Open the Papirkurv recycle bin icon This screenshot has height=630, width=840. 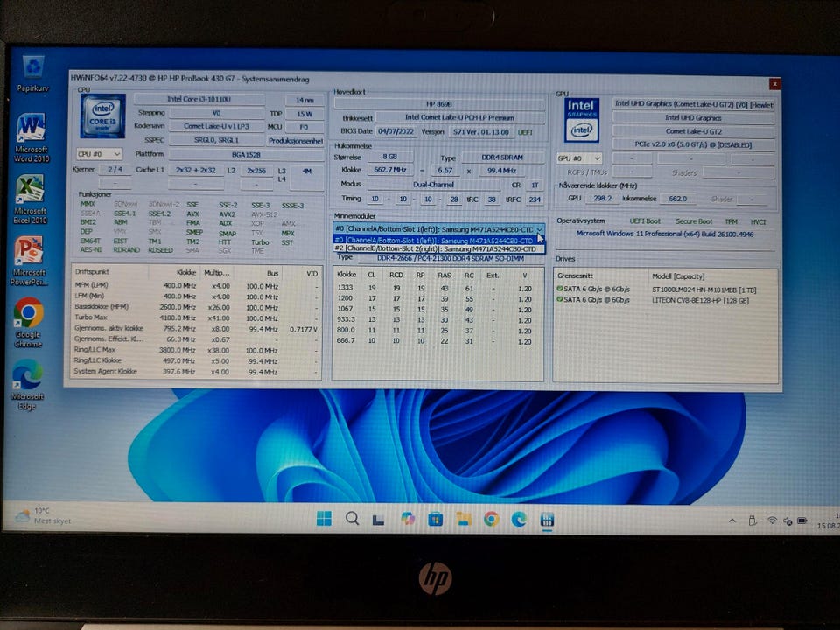(x=32, y=74)
